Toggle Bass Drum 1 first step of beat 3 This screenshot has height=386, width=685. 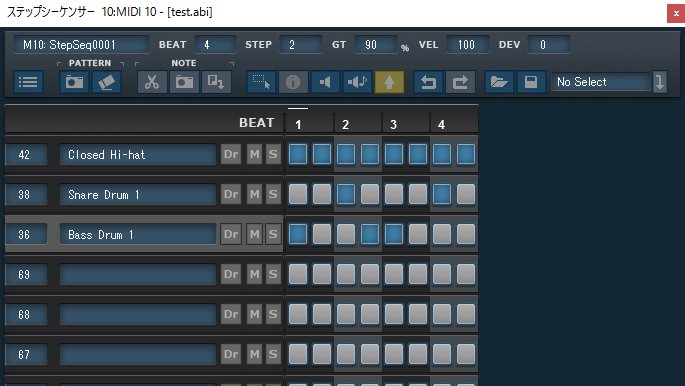[x=394, y=234]
